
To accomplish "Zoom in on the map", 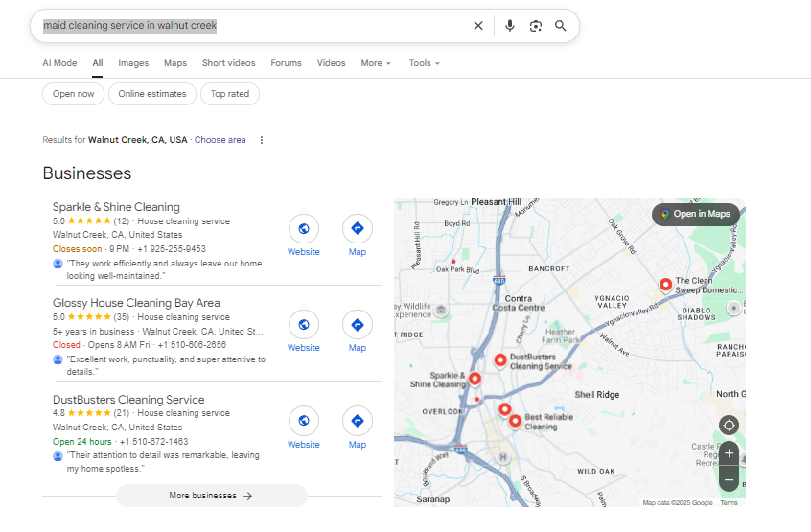I will pyautogui.click(x=729, y=453).
